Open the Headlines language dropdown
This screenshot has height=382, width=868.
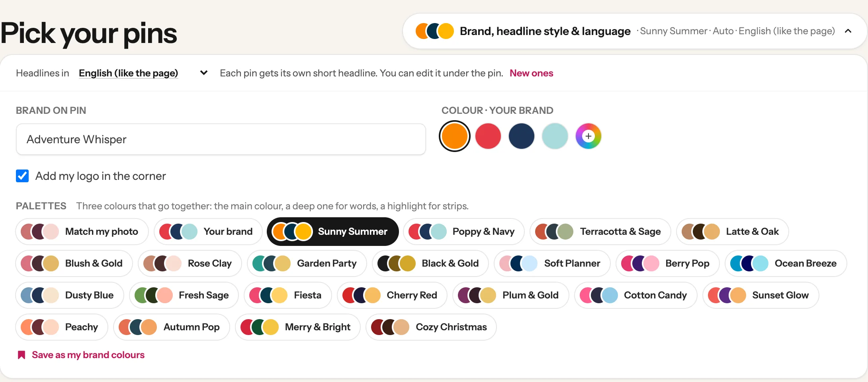click(x=143, y=73)
